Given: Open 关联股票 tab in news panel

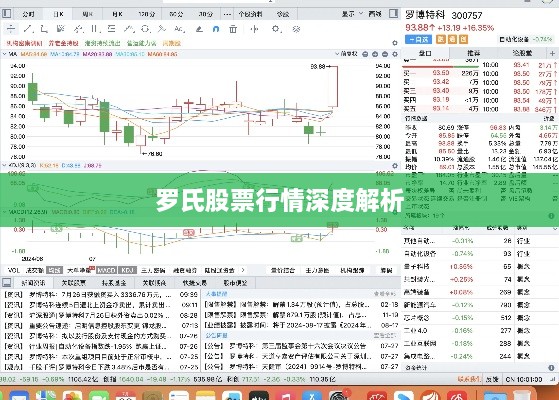Looking at the screenshot, I should coord(73,283).
